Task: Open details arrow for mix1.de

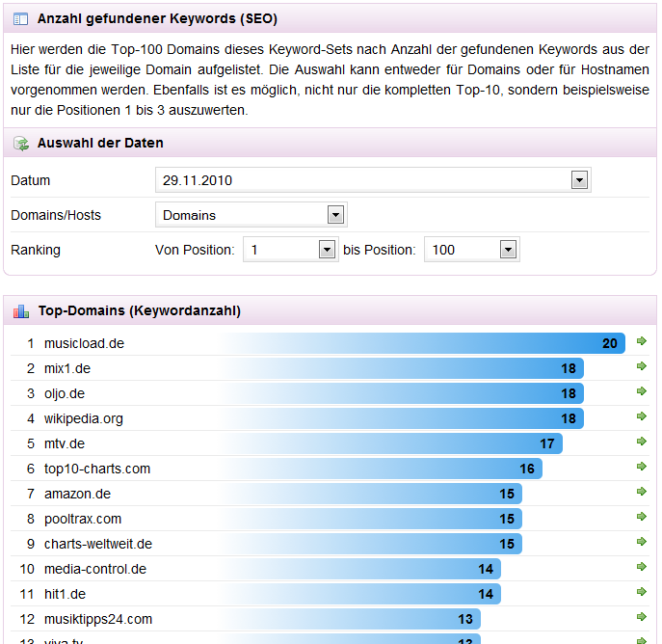Action: [642, 366]
